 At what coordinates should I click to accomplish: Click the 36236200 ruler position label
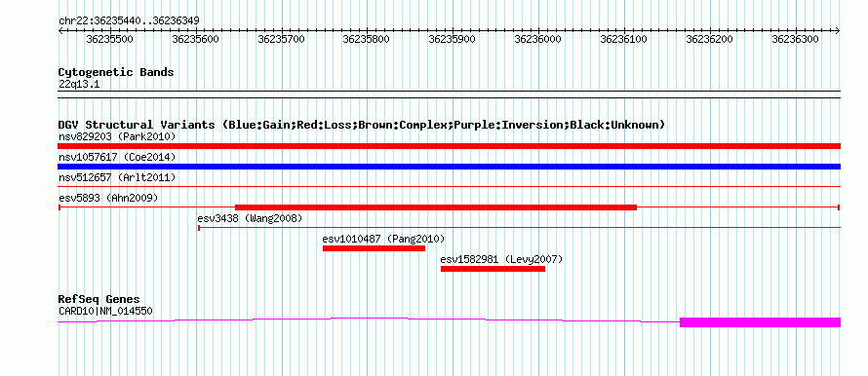click(x=709, y=39)
